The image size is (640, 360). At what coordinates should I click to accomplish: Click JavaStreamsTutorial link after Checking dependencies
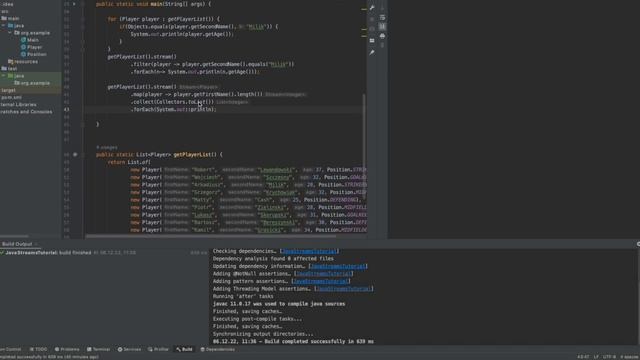[x=309, y=251]
